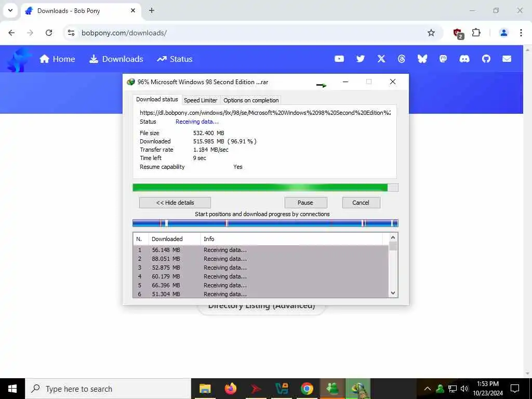
Task: Click the 'Receiving data...' status text
Action: pyautogui.click(x=197, y=122)
